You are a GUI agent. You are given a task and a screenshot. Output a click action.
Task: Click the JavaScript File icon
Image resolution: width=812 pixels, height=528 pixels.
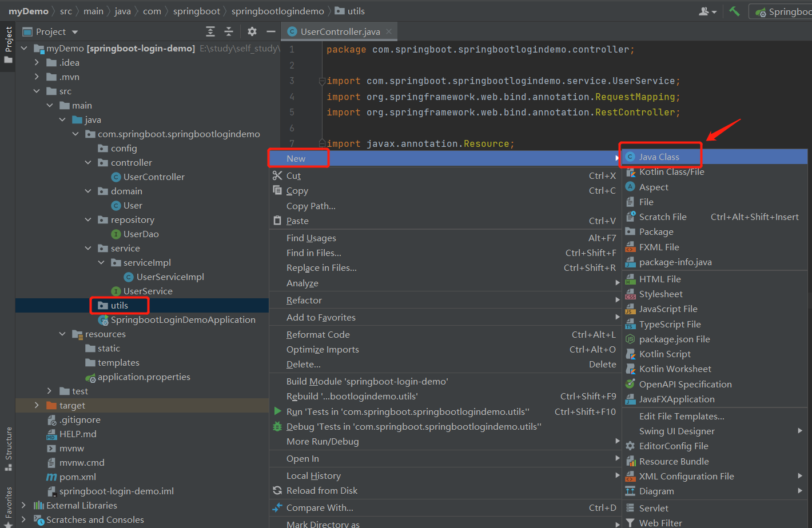point(630,309)
